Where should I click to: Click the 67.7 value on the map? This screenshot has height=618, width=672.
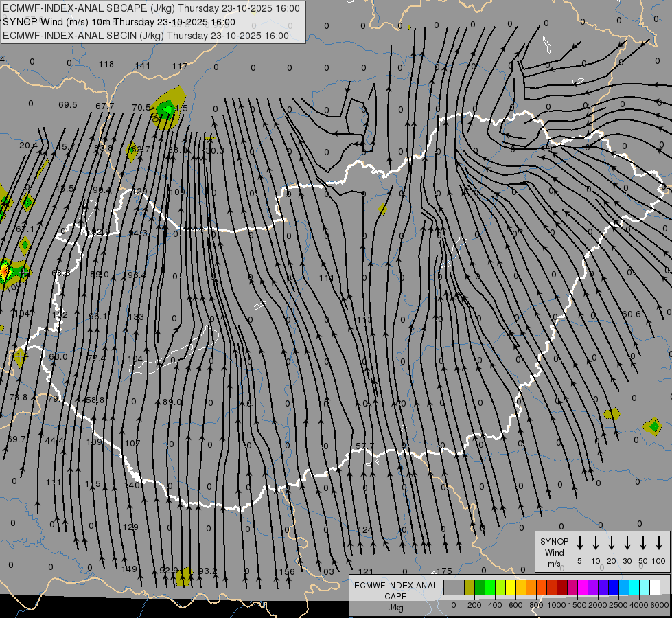(105, 106)
